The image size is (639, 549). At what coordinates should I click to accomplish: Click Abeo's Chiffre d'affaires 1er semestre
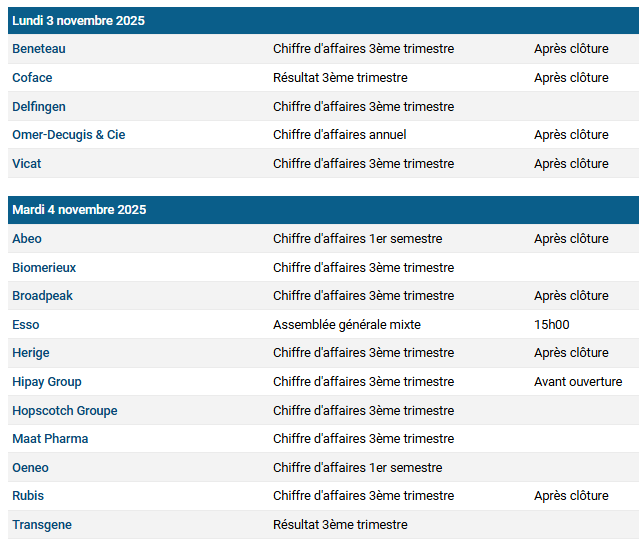point(357,238)
